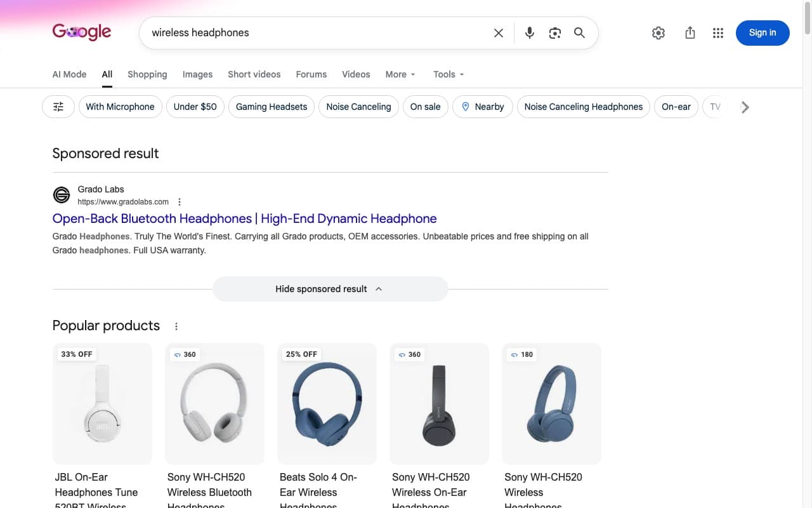Apply Nearby location filter chip
Screen dimensions: 812x508
tap(483, 107)
